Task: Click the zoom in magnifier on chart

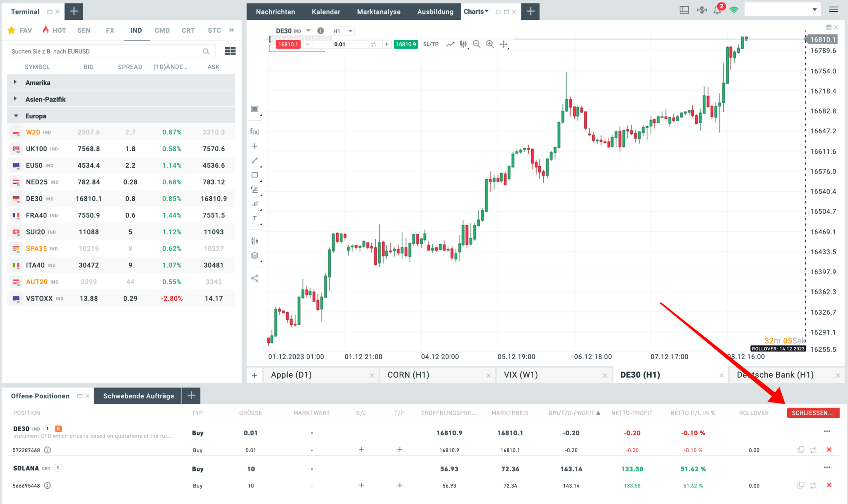Action: click(490, 44)
